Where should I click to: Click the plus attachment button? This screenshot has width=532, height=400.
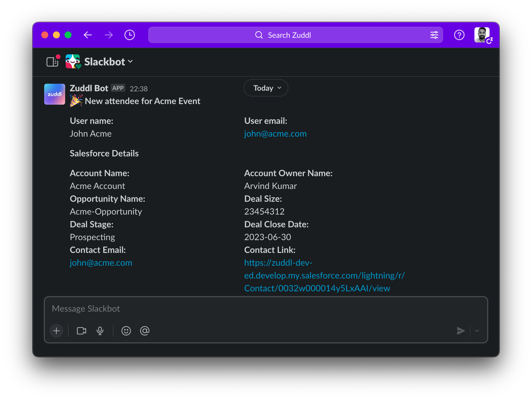pyautogui.click(x=56, y=331)
